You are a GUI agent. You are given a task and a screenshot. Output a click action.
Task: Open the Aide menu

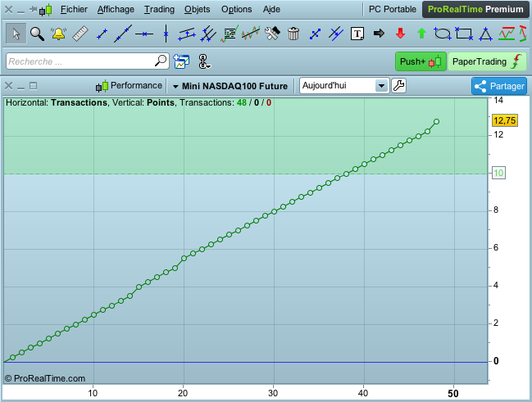click(x=271, y=9)
